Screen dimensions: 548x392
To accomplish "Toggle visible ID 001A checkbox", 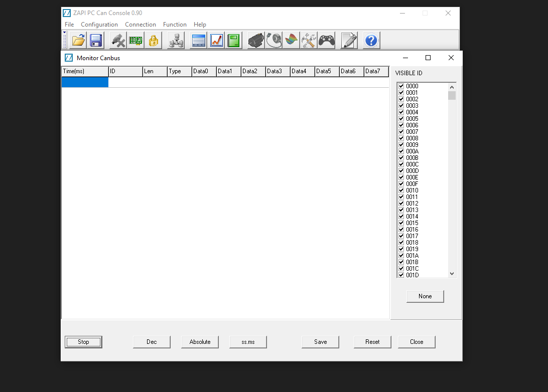I will coord(401,256).
